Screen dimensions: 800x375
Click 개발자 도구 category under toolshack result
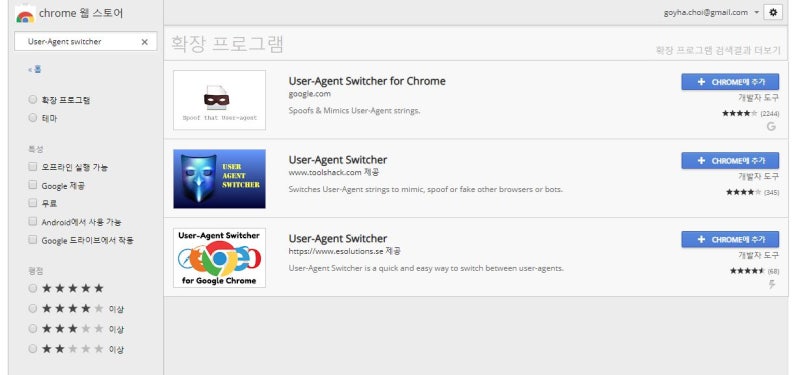(759, 176)
